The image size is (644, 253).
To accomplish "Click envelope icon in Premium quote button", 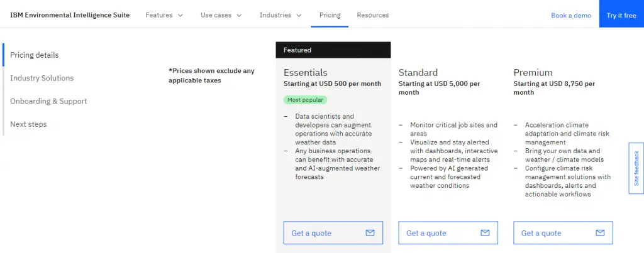I will coord(600,233).
